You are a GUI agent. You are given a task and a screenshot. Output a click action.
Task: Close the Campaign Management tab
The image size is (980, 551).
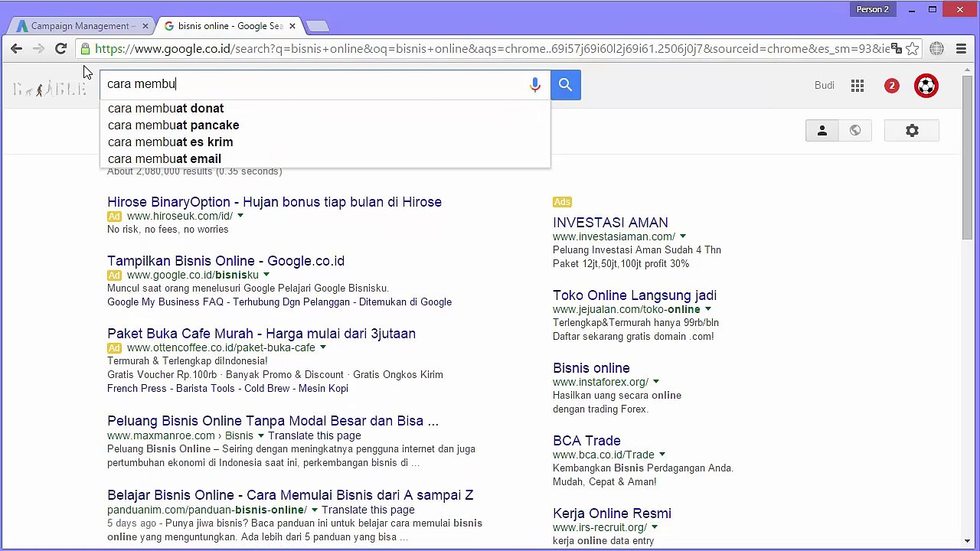coord(145,26)
